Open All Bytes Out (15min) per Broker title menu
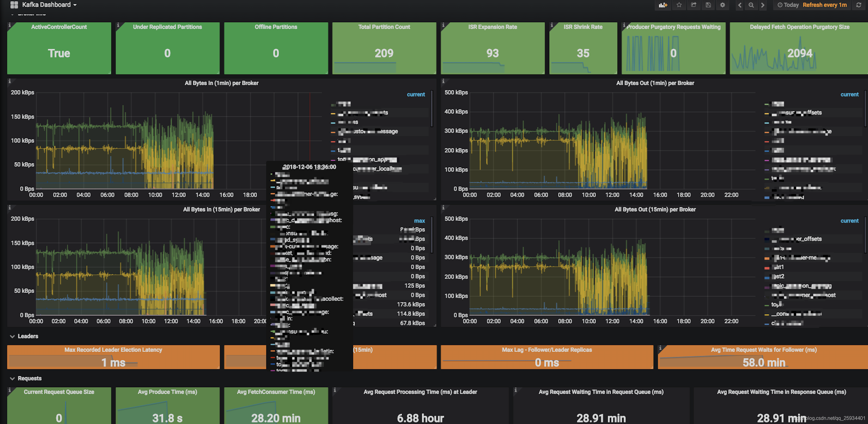This screenshot has height=424, width=868. [x=655, y=209]
